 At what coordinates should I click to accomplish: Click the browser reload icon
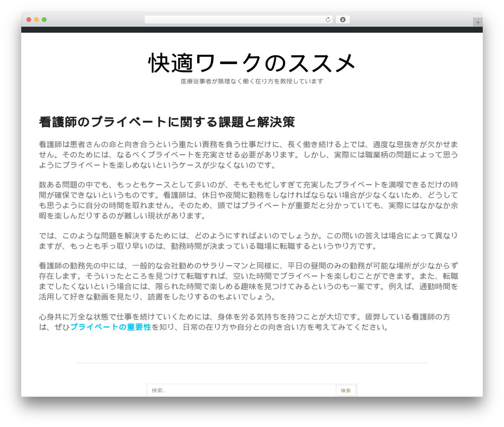[x=328, y=20]
